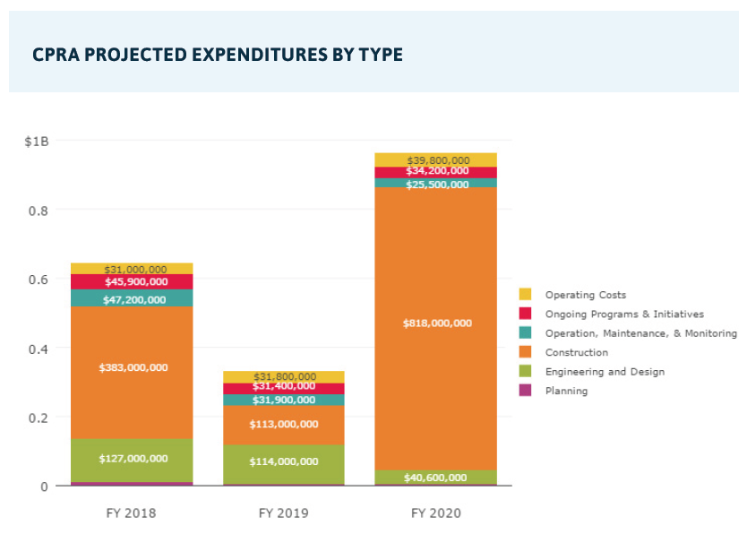The width and height of the screenshot is (747, 560).
Task: Click FY 2018 Ongoing Programs segment $45,900,000
Action: [132, 281]
